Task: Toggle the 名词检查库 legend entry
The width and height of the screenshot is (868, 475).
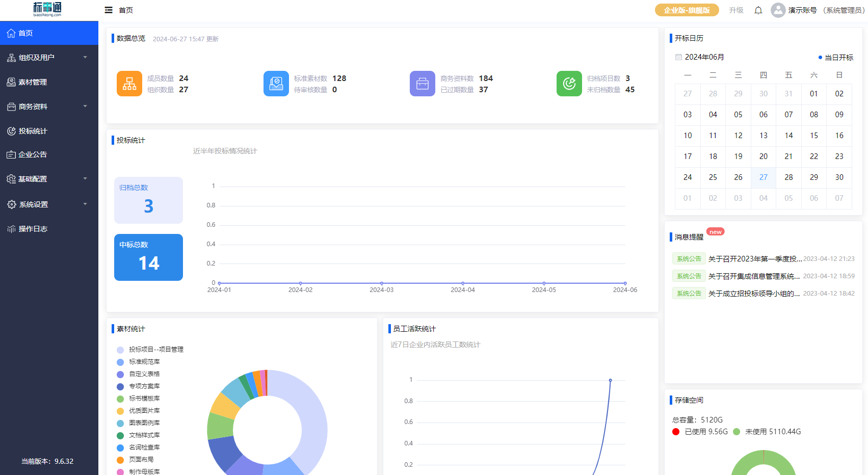Action: tap(138, 447)
